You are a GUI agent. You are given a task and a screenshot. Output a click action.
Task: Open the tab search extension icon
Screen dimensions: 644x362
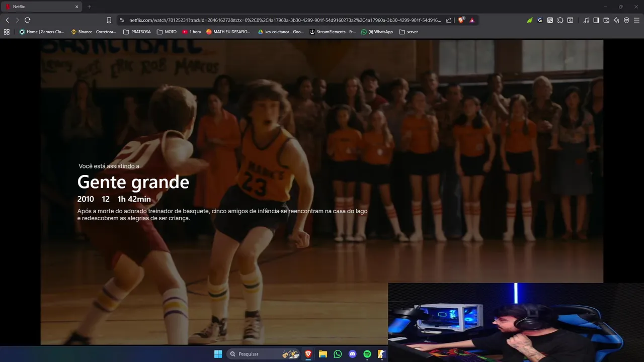pos(570,20)
